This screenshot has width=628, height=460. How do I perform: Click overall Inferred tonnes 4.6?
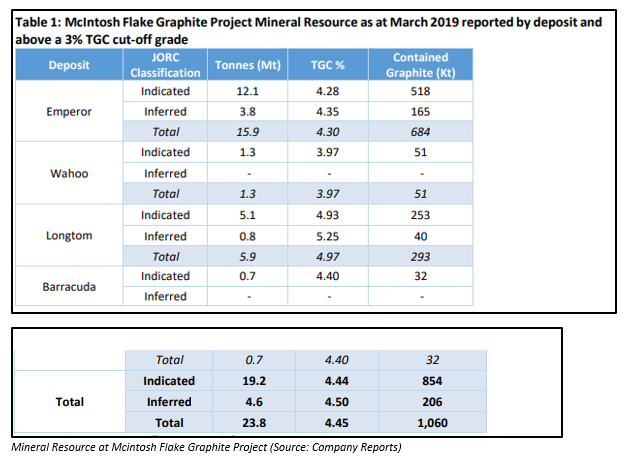(254, 402)
